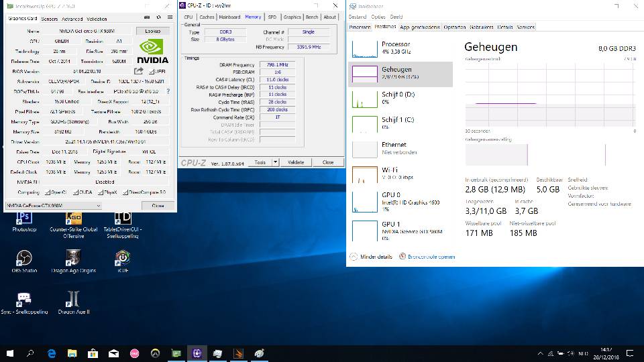Switch to GPU-Z via taskbar icon

tap(176, 353)
